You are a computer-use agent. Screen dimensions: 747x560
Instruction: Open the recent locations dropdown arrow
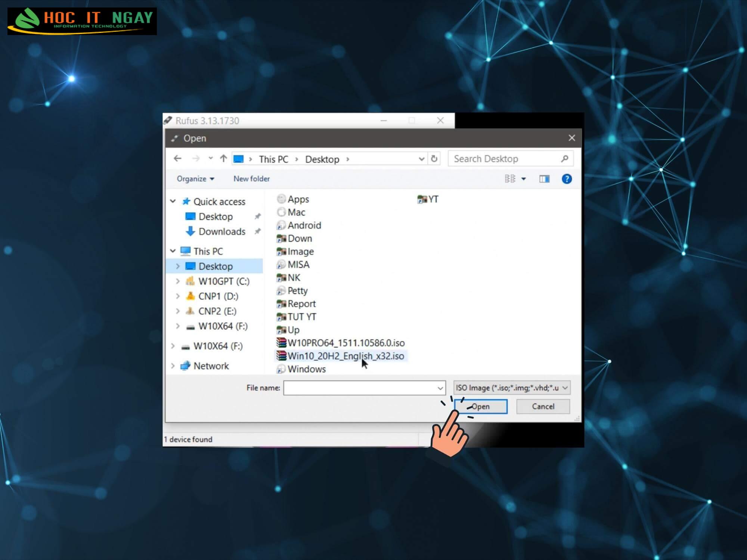tap(211, 158)
